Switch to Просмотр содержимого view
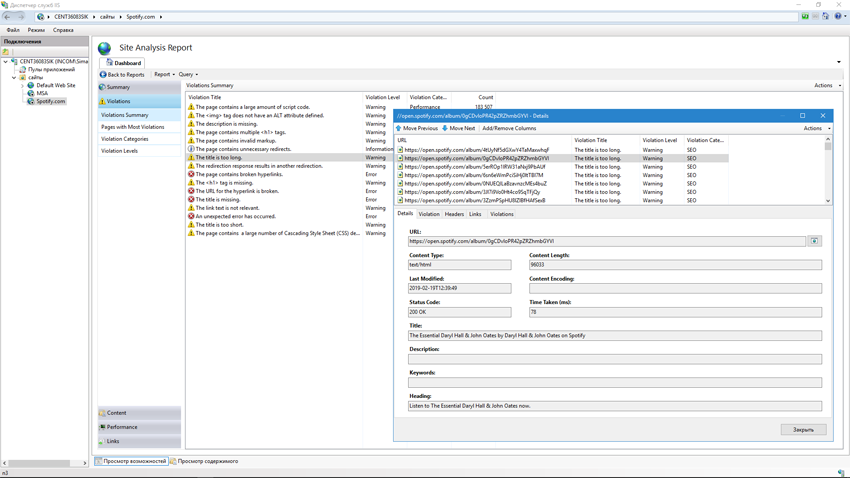The height and width of the screenshot is (478, 850). (x=204, y=462)
